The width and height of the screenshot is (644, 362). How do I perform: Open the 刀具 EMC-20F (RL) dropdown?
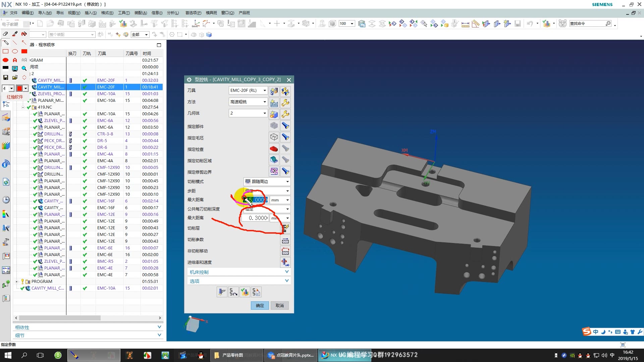pos(264,90)
